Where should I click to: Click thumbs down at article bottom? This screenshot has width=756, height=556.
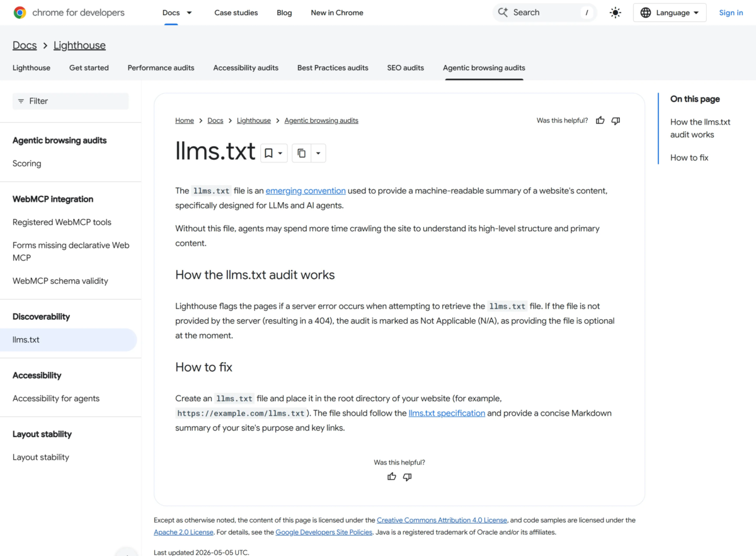[x=407, y=477]
